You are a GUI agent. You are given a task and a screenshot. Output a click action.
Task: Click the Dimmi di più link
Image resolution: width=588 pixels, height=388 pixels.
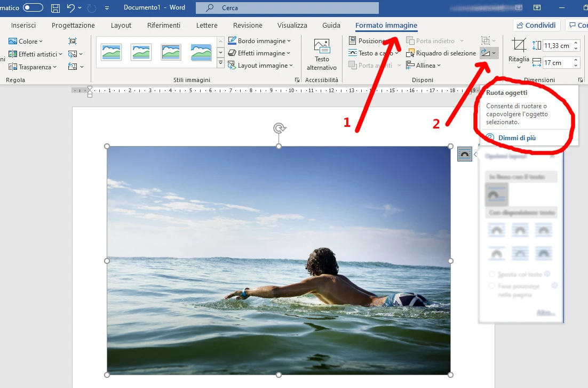click(x=517, y=138)
